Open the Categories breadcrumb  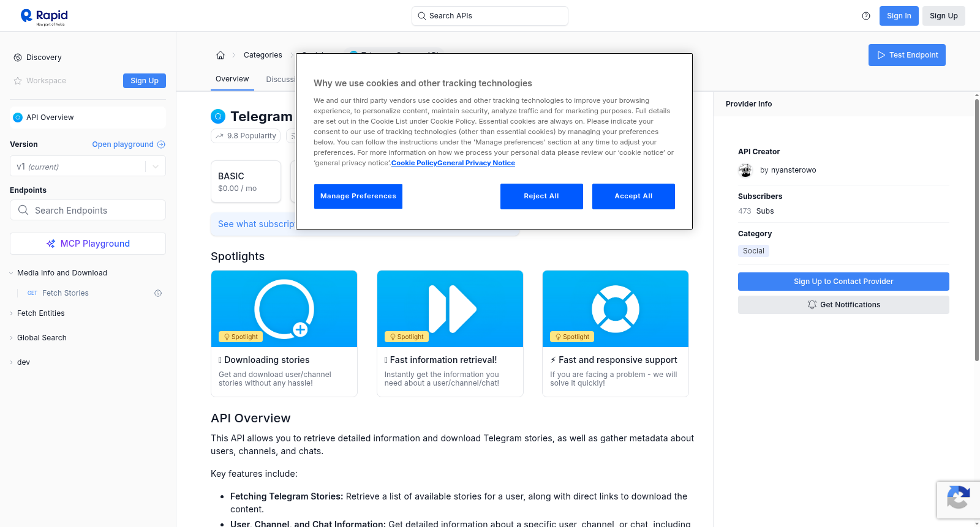(x=263, y=55)
